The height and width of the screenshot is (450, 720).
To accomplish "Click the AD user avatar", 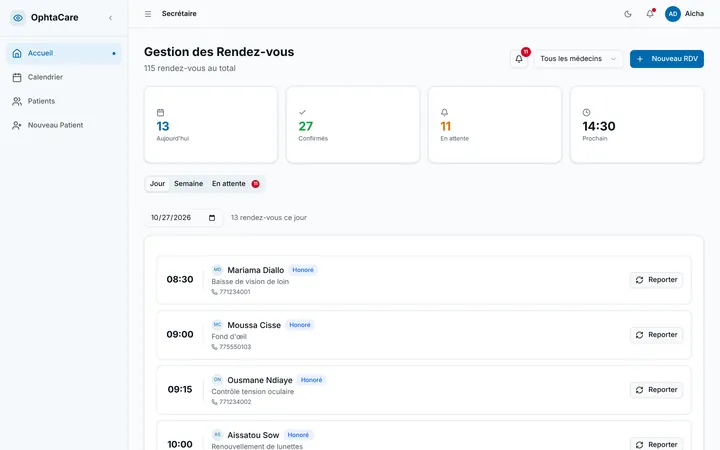I will pos(673,14).
